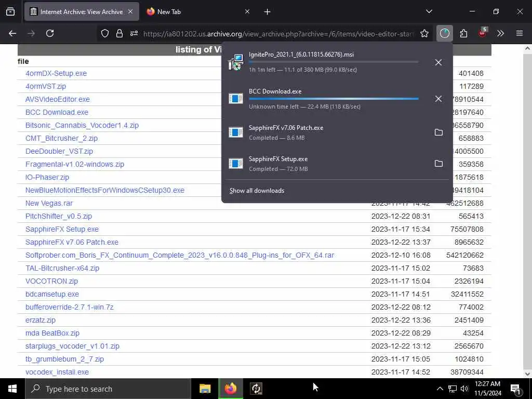Open the uBlock Origin extension icon
The width and height of the screenshot is (532, 399).
tap(482, 33)
